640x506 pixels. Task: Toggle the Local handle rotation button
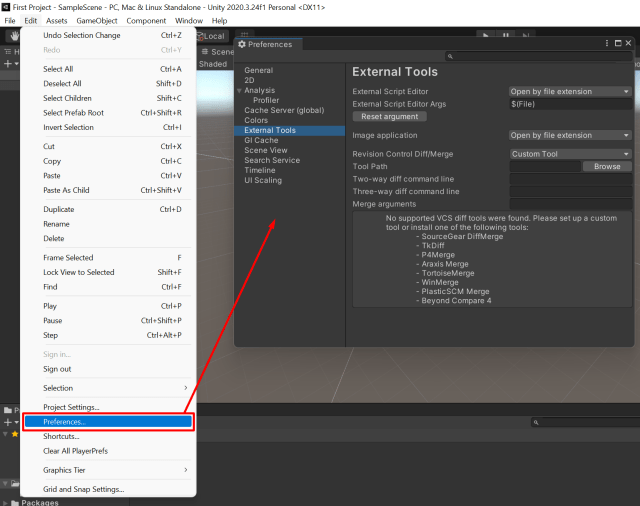[x=211, y=36]
